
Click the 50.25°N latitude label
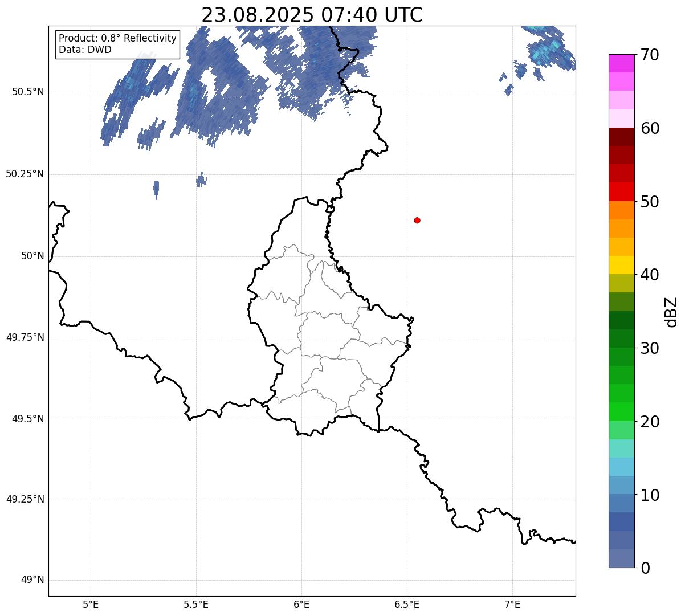(x=25, y=174)
